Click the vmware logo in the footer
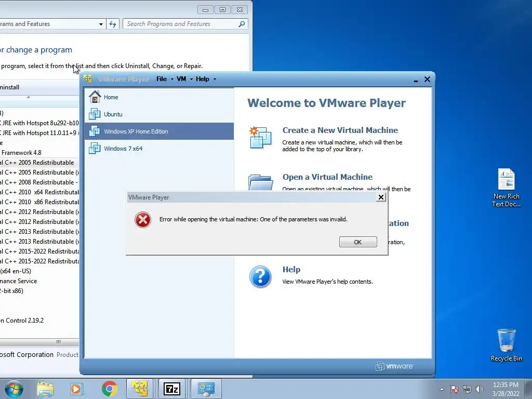Screen dimensions: 532x399 coord(394,366)
